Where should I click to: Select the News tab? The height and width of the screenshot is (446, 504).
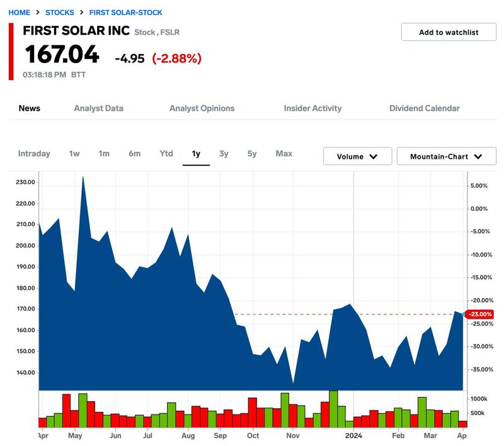coord(29,108)
